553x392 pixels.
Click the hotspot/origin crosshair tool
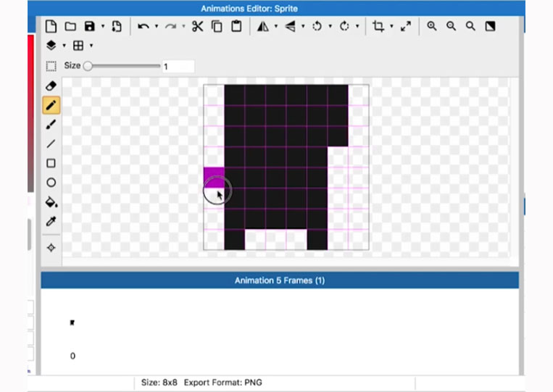[51, 248]
